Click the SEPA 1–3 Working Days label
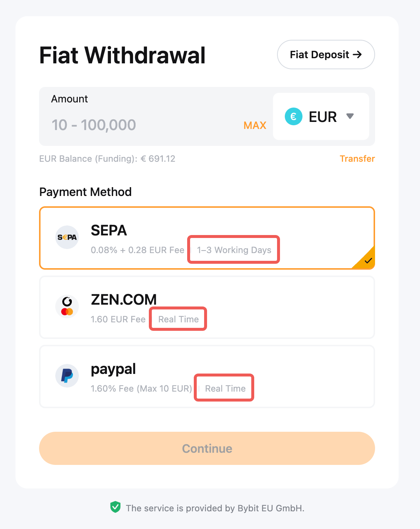The image size is (420, 529). (234, 250)
